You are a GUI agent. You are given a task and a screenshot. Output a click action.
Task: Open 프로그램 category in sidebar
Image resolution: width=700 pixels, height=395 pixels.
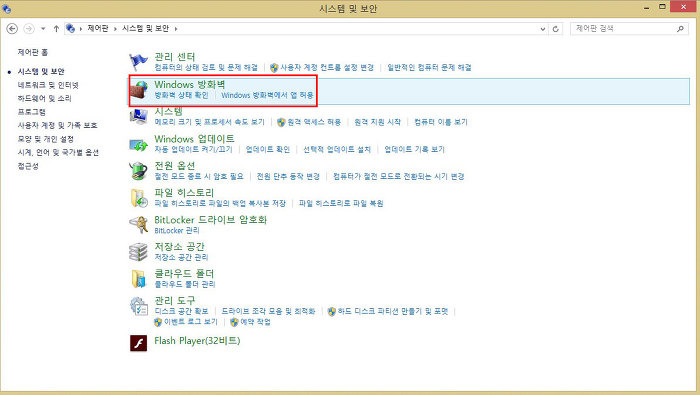pyautogui.click(x=32, y=112)
